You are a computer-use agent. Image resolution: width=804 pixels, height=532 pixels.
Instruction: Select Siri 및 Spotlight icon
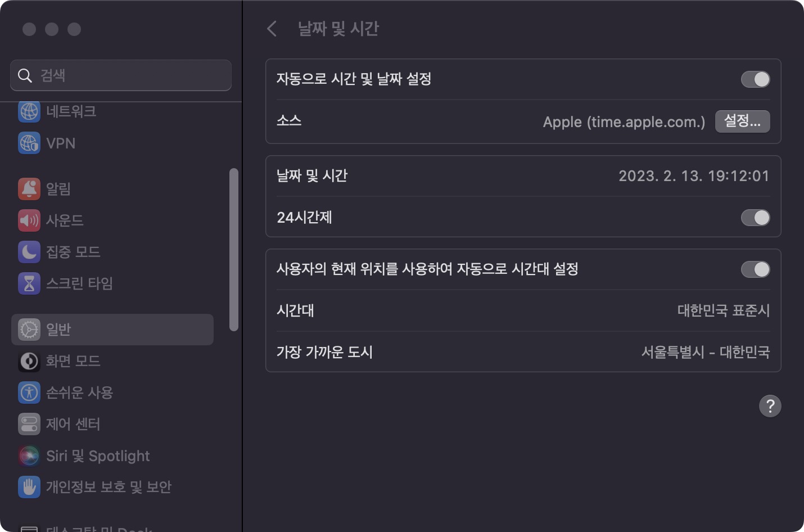[x=29, y=456]
